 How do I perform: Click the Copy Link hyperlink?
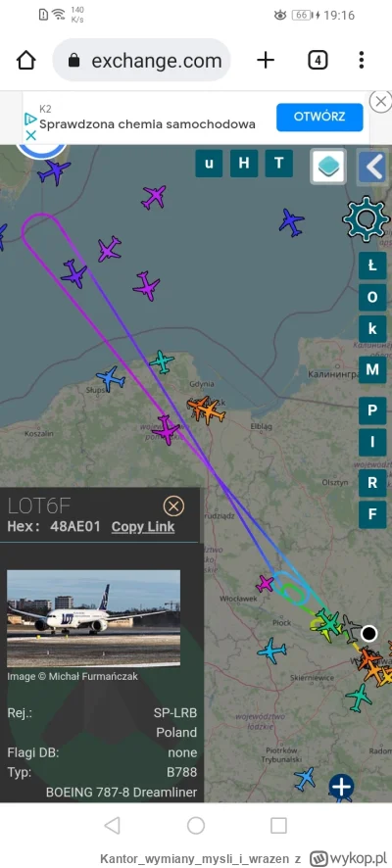tap(143, 527)
